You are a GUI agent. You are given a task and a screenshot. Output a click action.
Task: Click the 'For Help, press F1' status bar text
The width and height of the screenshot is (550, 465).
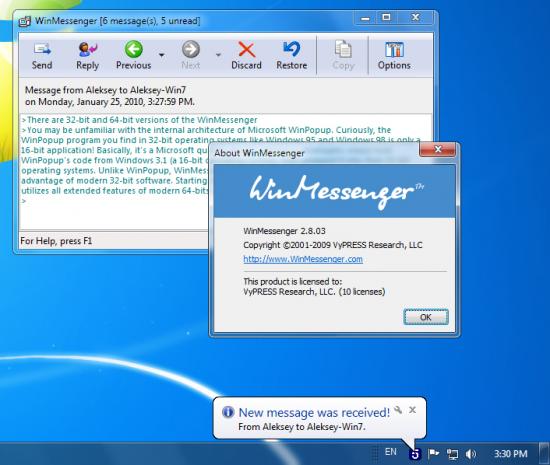click(x=56, y=241)
